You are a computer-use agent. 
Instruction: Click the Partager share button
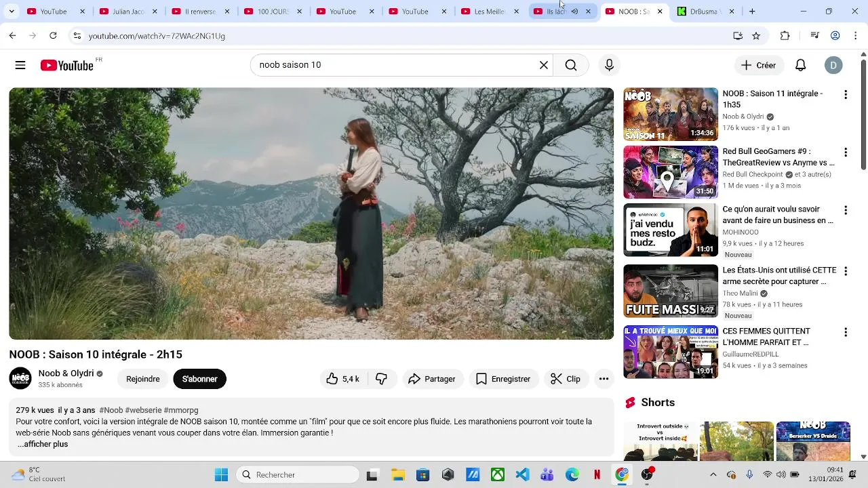(433, 379)
